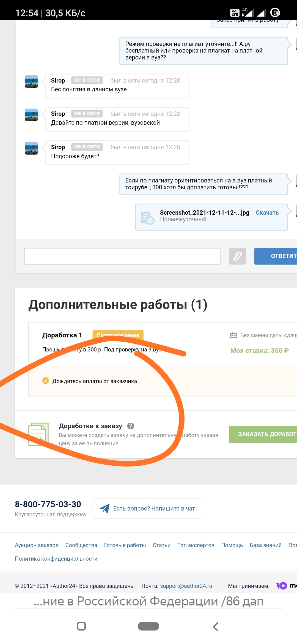Open the Есть вопрос? Напишите в чат button
The width and height of the screenshot is (297, 644).
(x=147, y=509)
